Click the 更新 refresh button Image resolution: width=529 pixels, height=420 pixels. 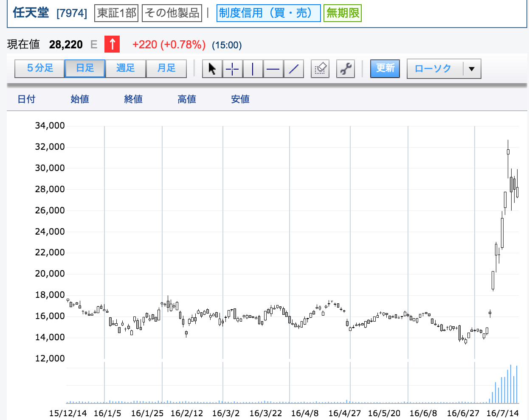point(385,68)
